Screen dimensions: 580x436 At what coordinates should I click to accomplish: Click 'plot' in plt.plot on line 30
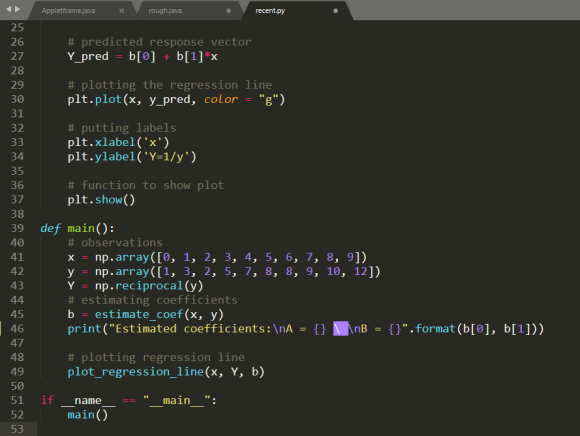click(x=108, y=99)
